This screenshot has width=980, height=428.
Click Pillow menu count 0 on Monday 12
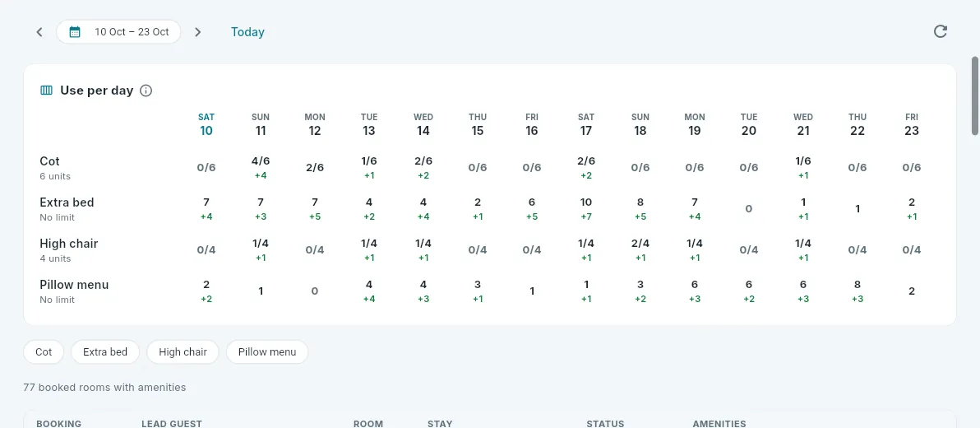[315, 291]
